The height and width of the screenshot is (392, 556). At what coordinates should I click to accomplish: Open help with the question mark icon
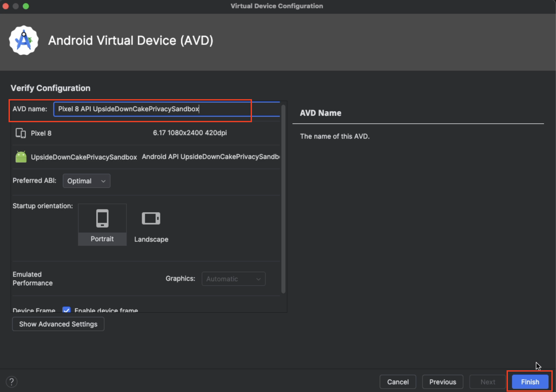pyautogui.click(x=12, y=382)
